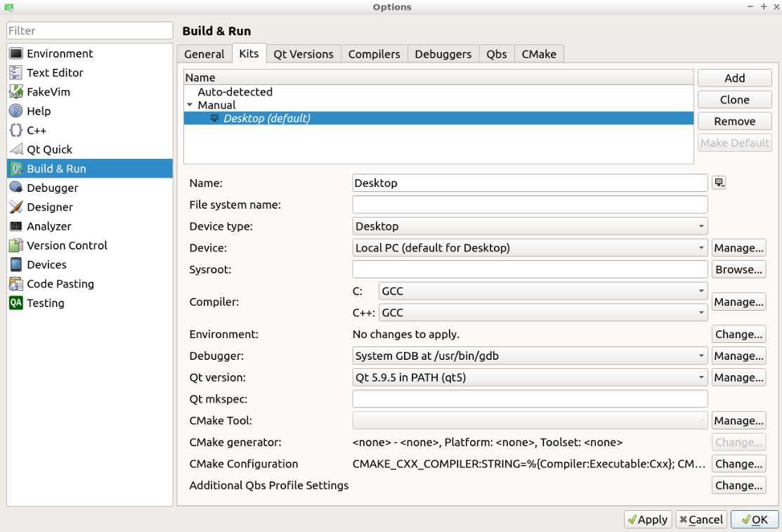Switch to the General tab
This screenshot has width=782, height=532.
[204, 54]
